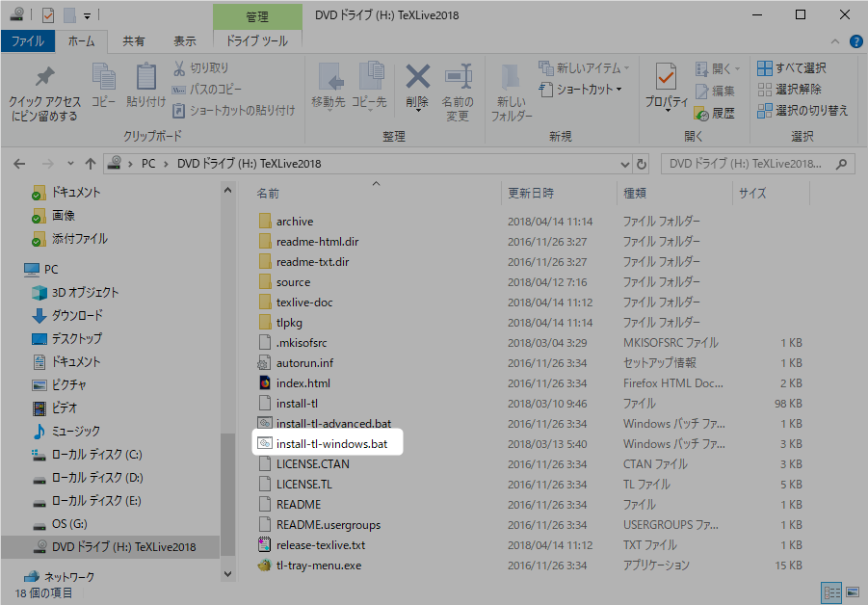Switch to Share (共有) tab
This screenshot has width=868, height=605.
133,41
